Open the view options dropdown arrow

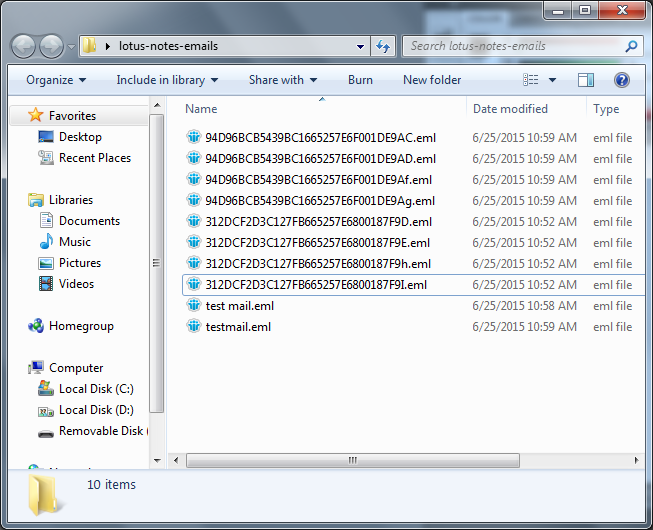552,80
